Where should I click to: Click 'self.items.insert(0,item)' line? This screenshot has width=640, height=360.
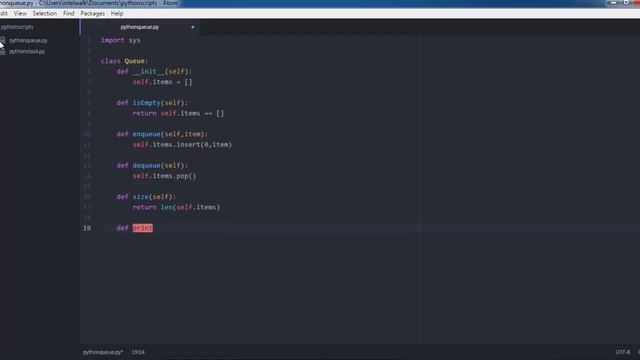click(182, 144)
